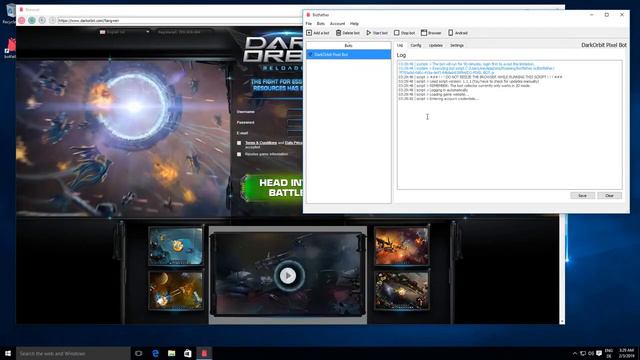This screenshot has width=640, height=360.
Task: Click the Android toolbar button
Action: [x=458, y=33]
